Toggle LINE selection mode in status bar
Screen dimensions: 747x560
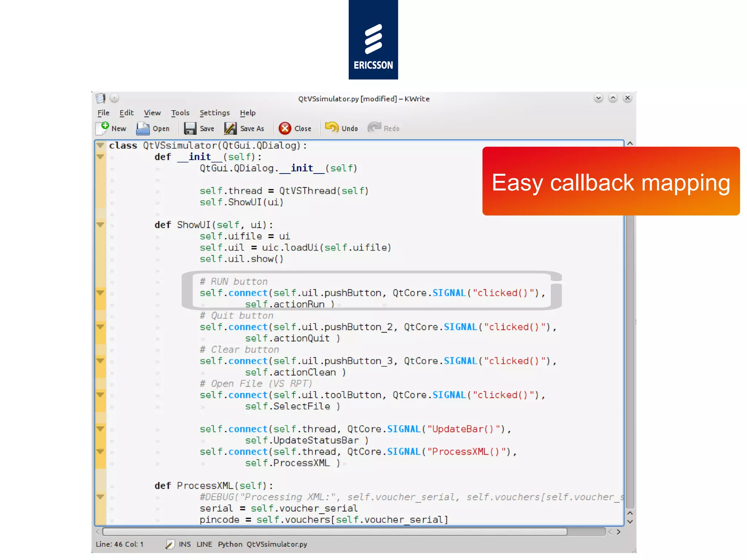pos(204,544)
